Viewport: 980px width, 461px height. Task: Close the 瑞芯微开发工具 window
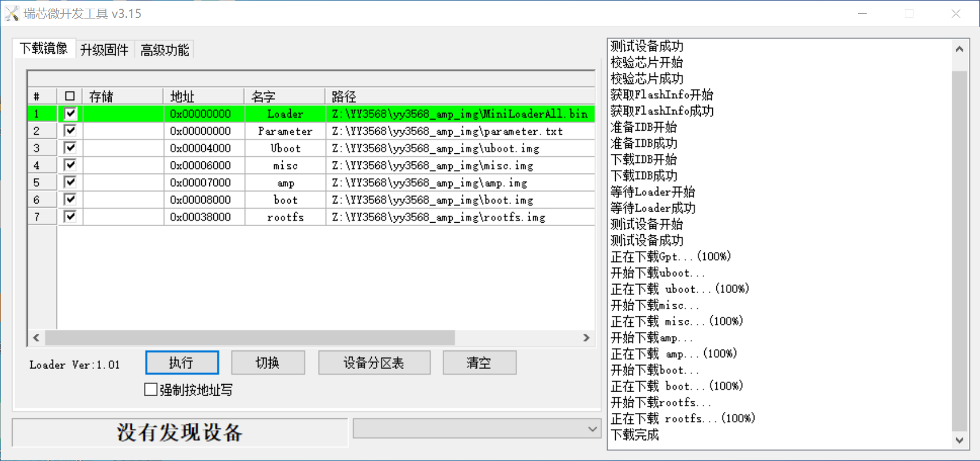pyautogui.click(x=956, y=13)
